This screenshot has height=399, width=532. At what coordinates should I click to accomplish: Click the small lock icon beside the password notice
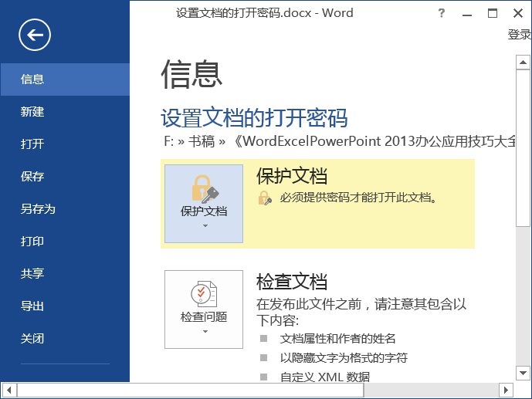click(x=265, y=198)
